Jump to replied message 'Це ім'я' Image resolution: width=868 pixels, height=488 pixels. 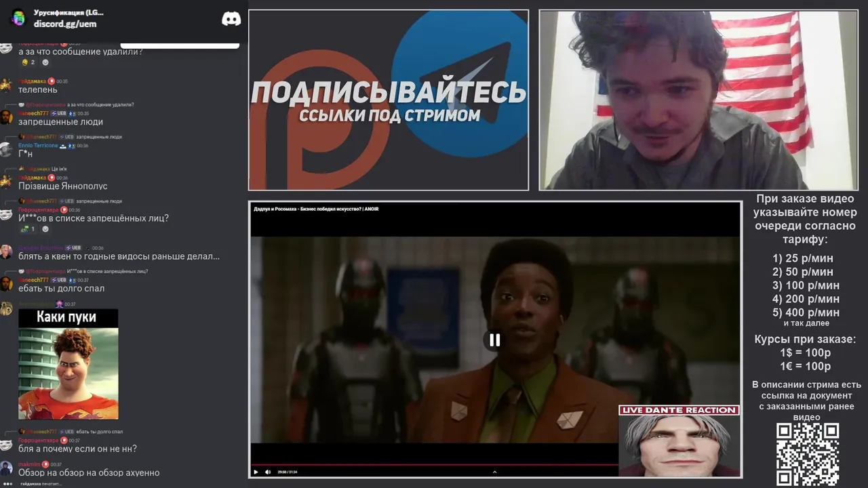59,169
